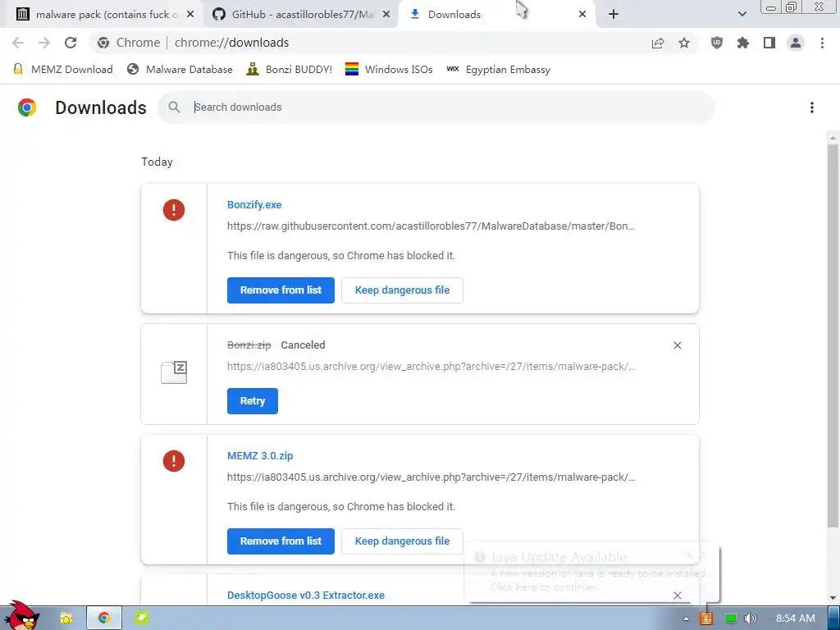Screen dimensions: 840x630
Task: Click the Bonzi.zip archive.org source URL
Action: tap(431, 367)
